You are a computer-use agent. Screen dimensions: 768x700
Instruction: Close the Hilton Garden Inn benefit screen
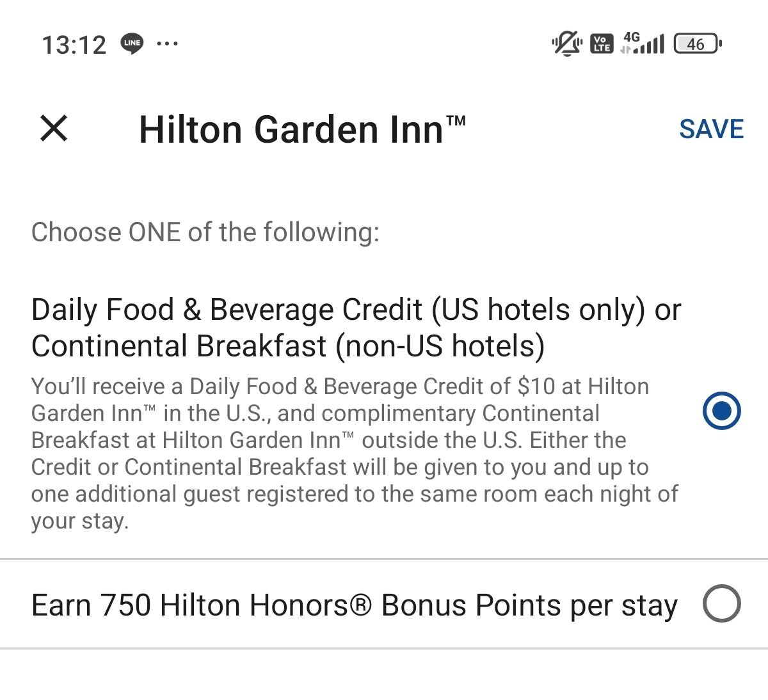click(x=54, y=128)
